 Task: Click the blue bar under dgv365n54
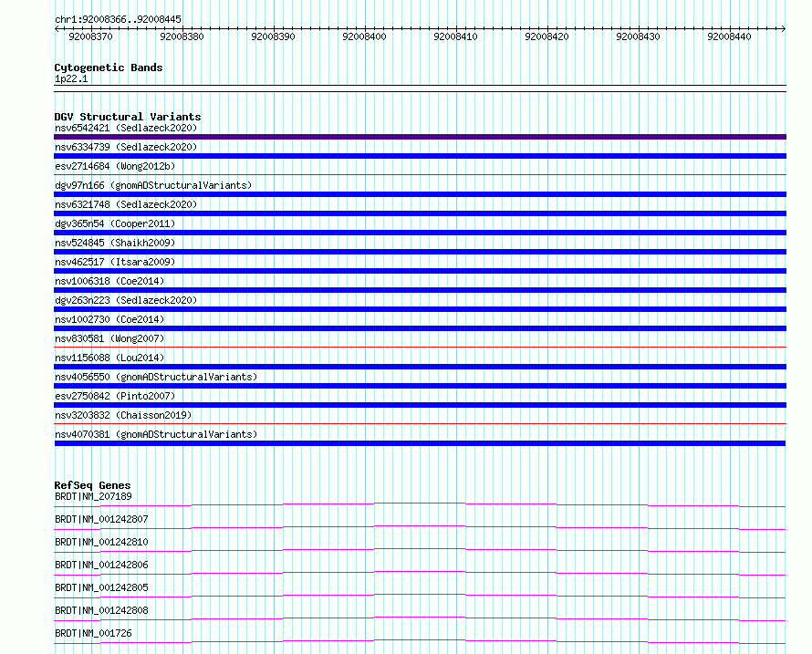tap(420, 233)
